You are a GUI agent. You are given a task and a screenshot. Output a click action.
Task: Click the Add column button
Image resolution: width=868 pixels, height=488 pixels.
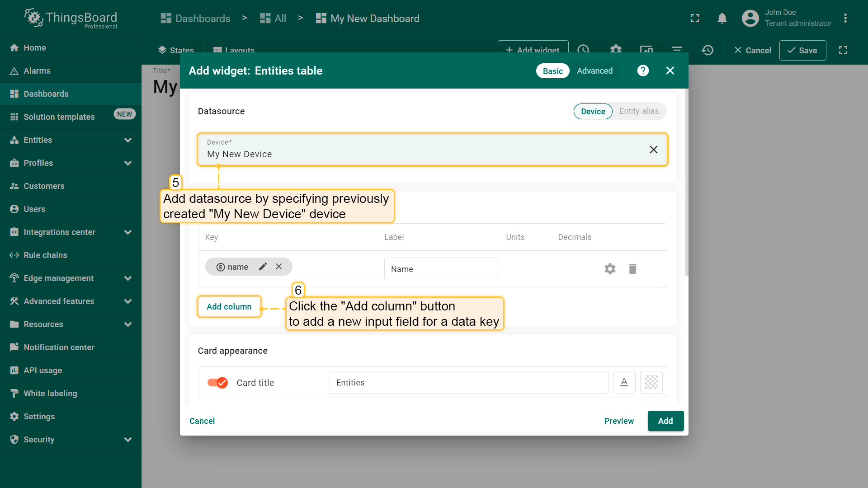(229, 307)
